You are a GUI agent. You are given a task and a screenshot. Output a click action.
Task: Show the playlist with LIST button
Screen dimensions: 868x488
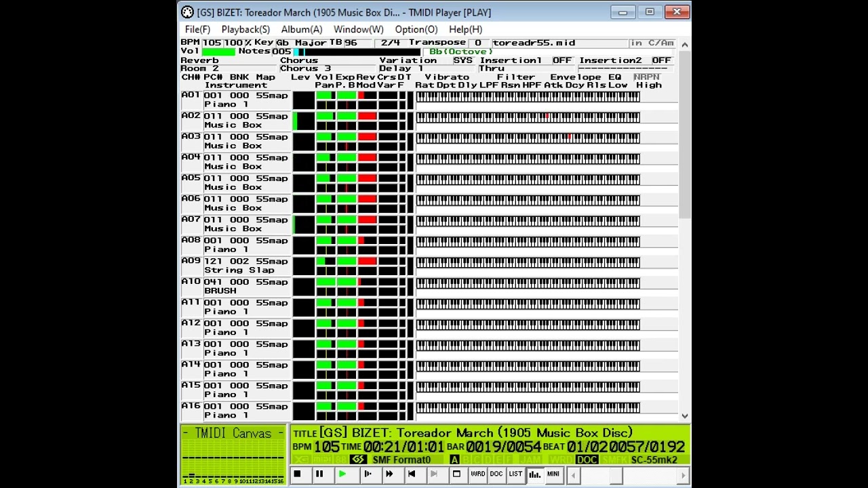click(515, 474)
